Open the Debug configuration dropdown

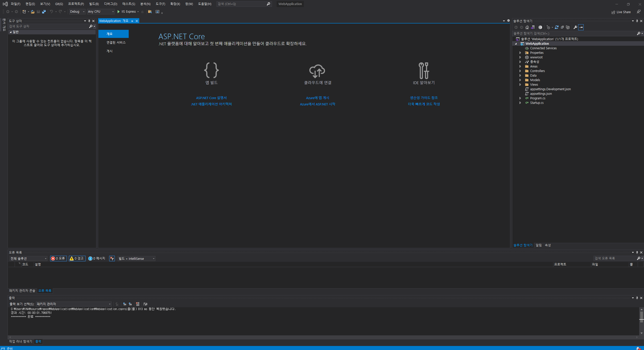[77, 12]
